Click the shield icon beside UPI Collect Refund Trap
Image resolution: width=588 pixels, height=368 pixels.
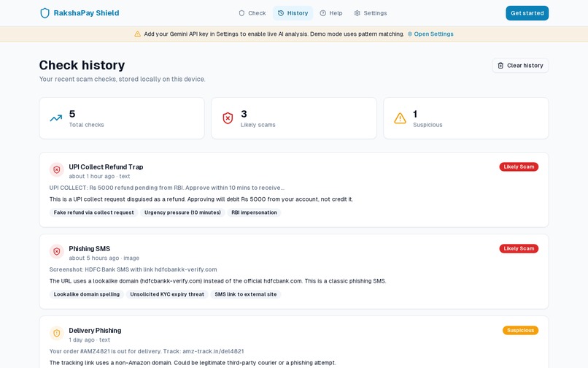57,169
